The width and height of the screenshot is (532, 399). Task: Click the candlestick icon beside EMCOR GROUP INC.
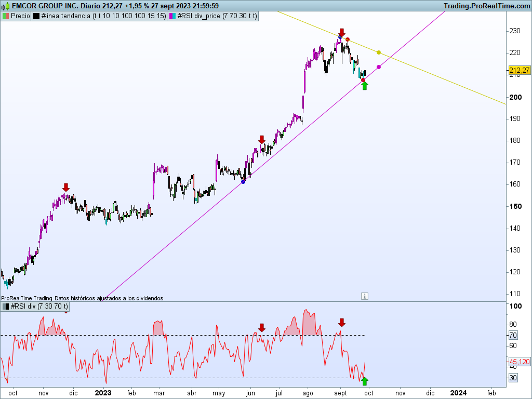pos(6,6)
